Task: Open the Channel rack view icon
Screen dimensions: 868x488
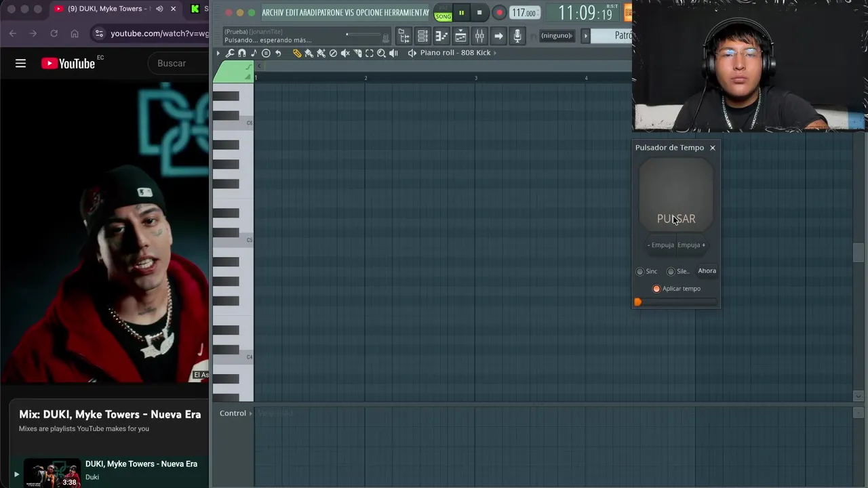Action: point(422,35)
